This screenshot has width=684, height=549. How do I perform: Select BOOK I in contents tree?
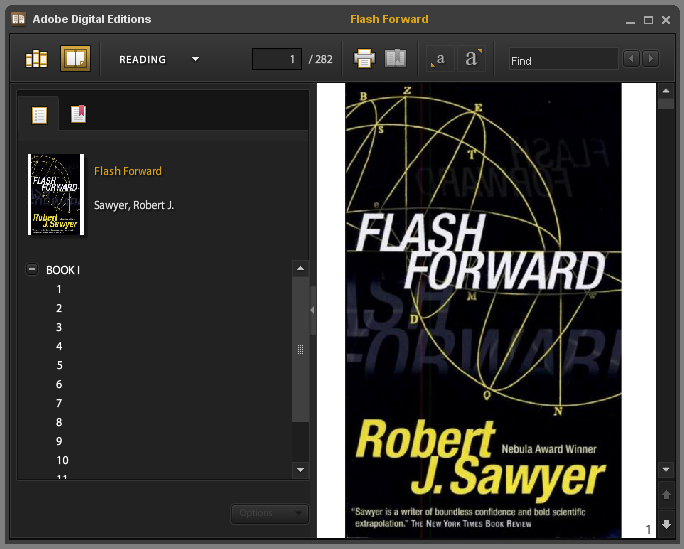pyautogui.click(x=63, y=270)
